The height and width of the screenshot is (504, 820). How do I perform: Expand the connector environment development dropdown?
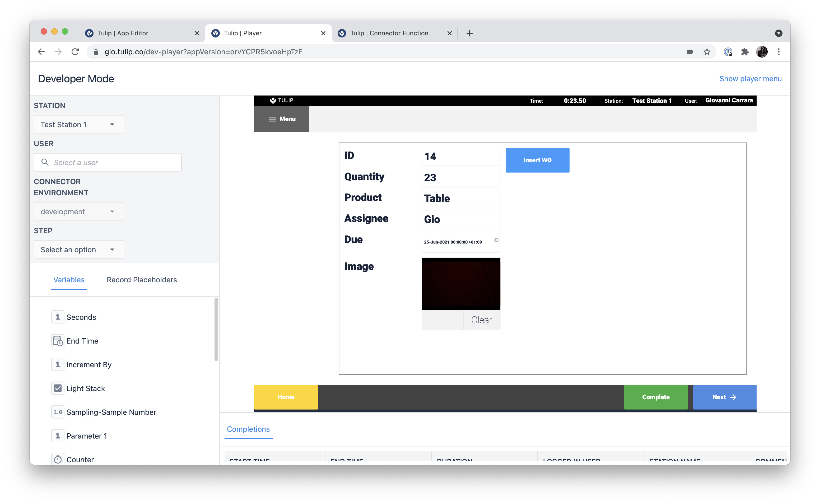click(79, 211)
